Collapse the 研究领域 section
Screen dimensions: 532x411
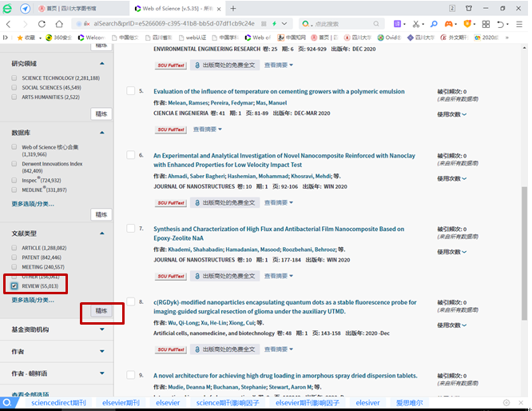pos(101,63)
